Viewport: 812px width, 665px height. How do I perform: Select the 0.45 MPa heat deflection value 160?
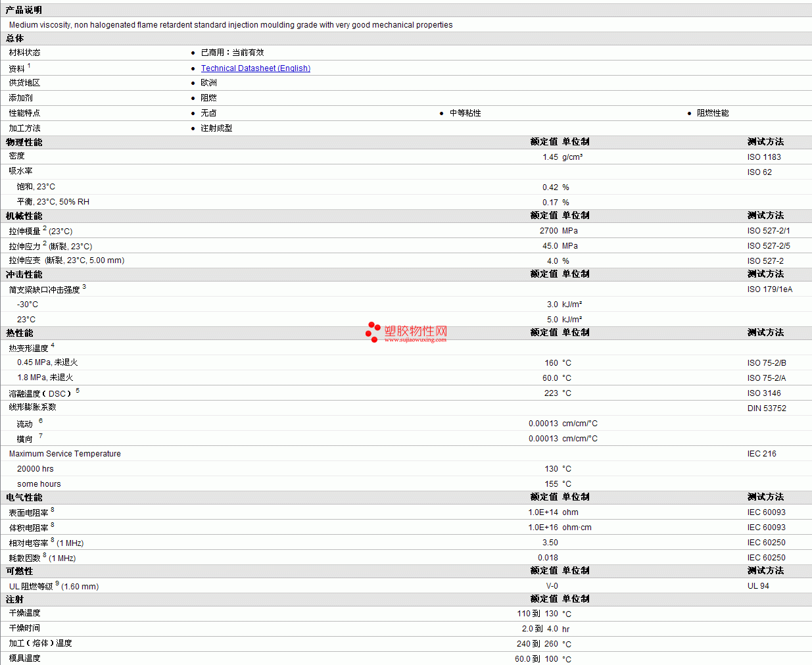pyautogui.click(x=551, y=363)
